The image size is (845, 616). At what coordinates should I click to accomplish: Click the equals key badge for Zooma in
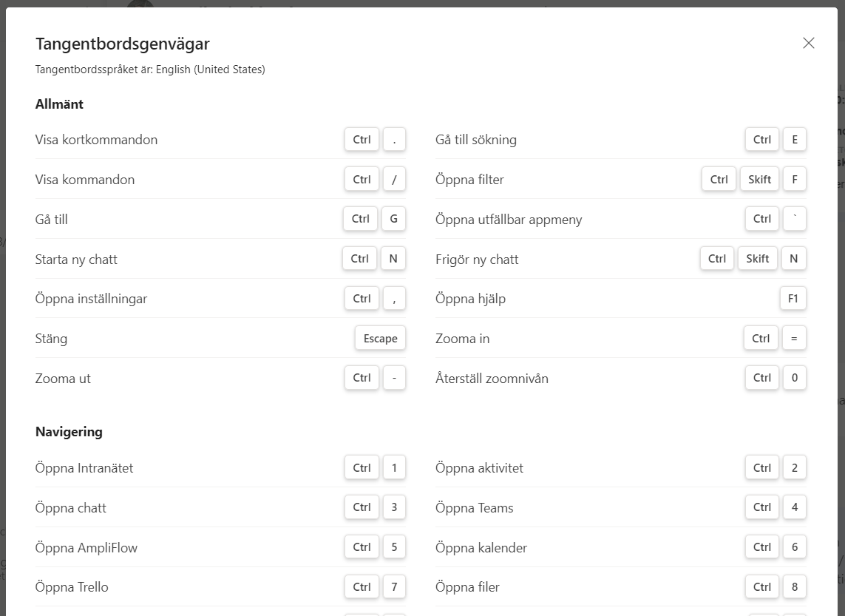point(794,339)
